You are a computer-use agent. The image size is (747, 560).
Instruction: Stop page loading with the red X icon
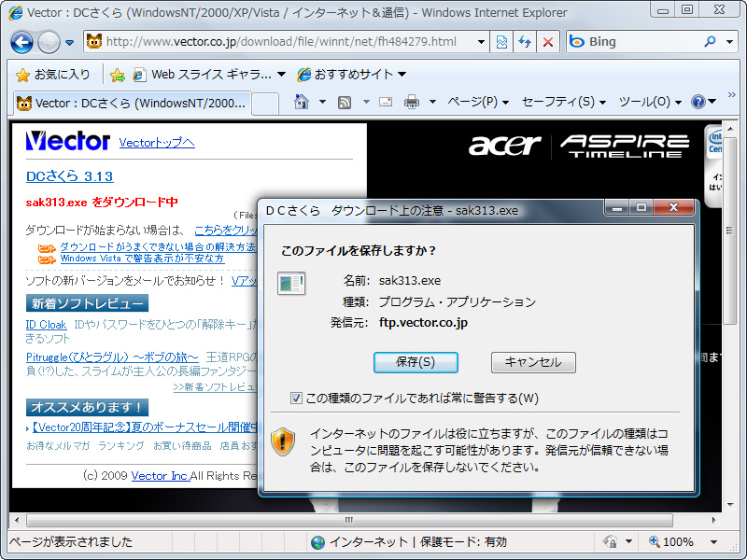(x=547, y=42)
